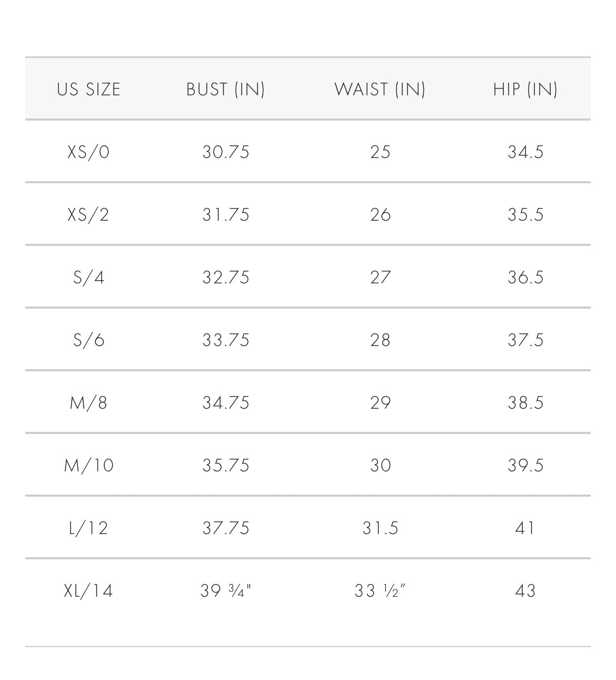
Task: Click the HIP (IN) column header
Action: (x=525, y=90)
